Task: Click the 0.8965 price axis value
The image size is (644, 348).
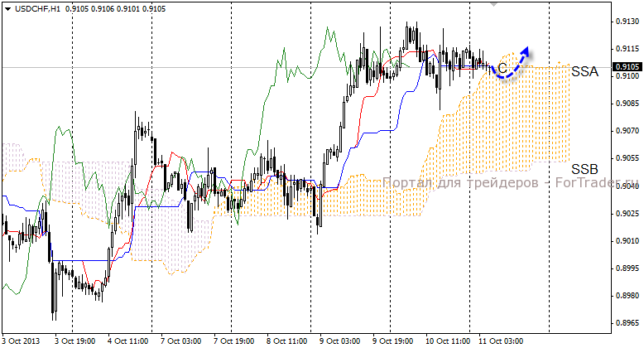Action: (x=627, y=323)
